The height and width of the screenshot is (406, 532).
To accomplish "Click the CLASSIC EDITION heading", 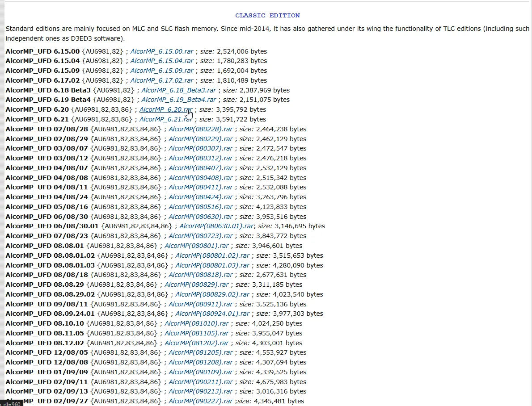I will tap(267, 16).
